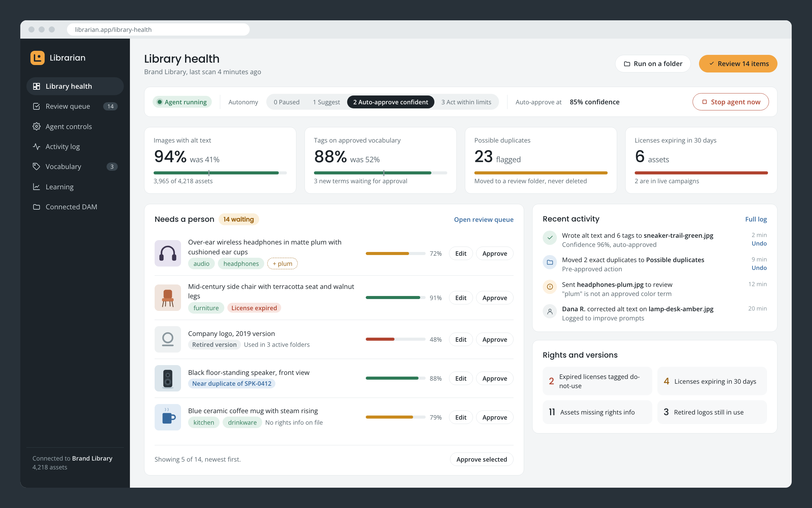Click the side chair asset thumbnail
The width and height of the screenshot is (812, 508).
coord(168,298)
